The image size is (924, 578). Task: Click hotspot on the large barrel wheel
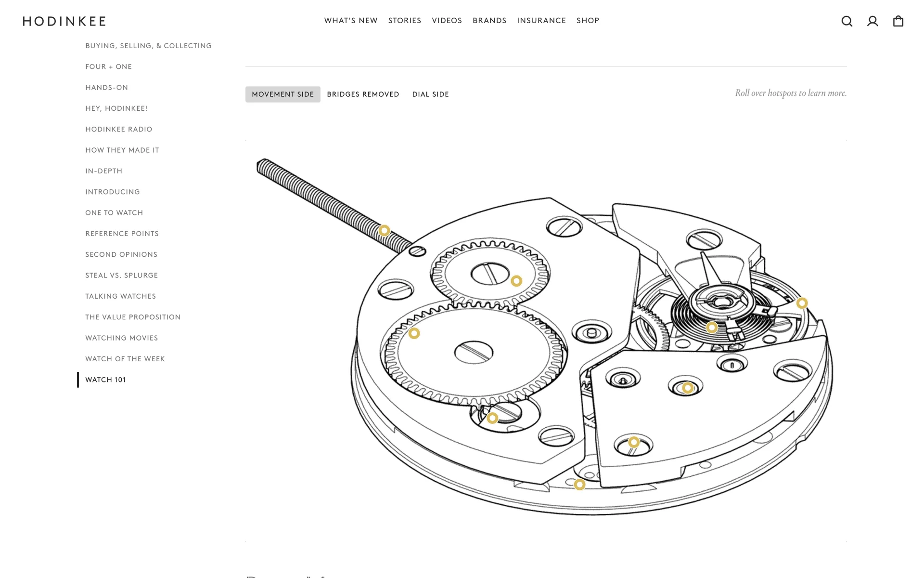[x=414, y=333]
